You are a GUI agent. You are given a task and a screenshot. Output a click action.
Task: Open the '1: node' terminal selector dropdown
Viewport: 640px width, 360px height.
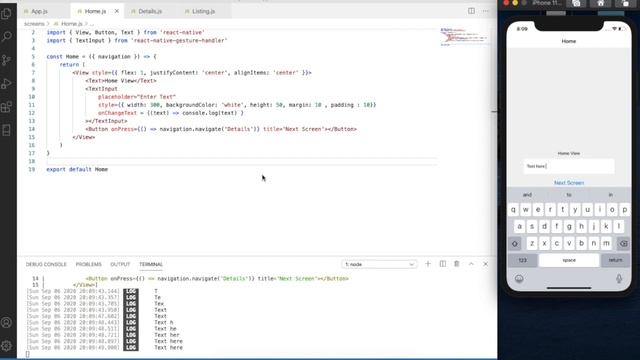click(379, 264)
